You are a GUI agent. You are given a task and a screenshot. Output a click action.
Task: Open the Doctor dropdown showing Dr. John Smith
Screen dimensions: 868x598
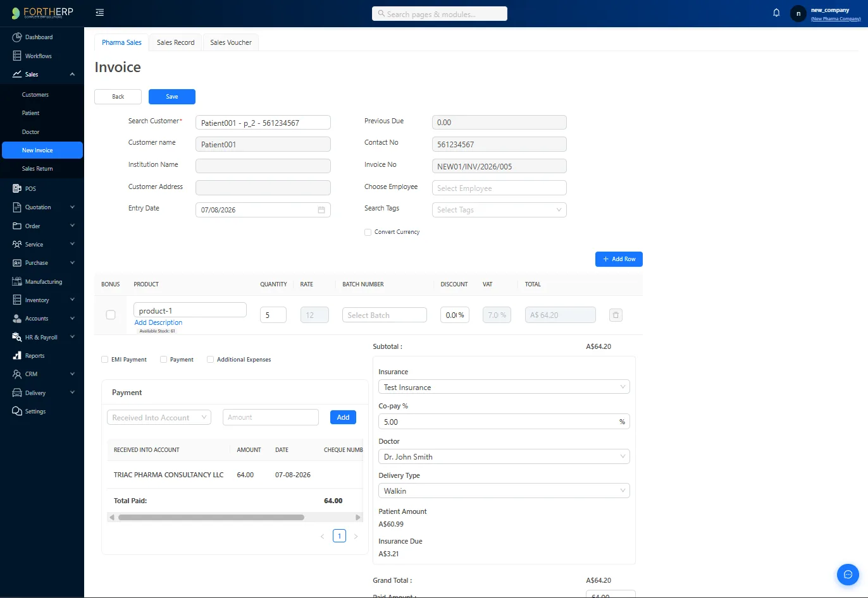coord(504,456)
